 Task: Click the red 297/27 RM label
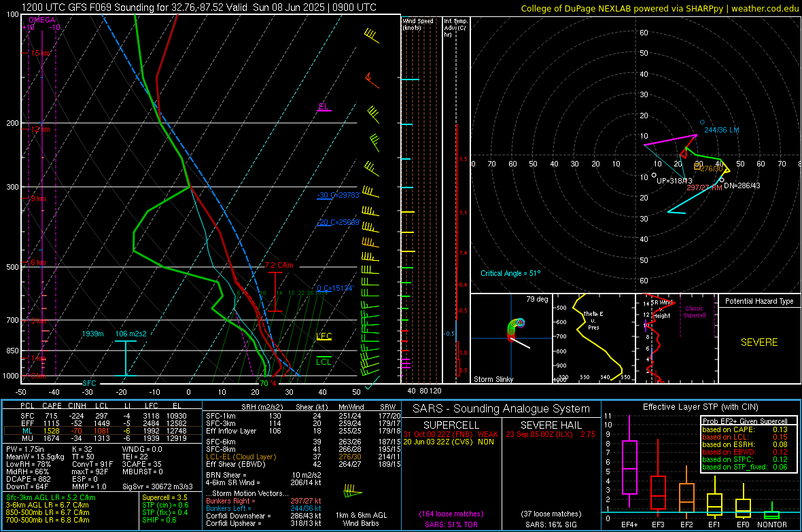704,188
